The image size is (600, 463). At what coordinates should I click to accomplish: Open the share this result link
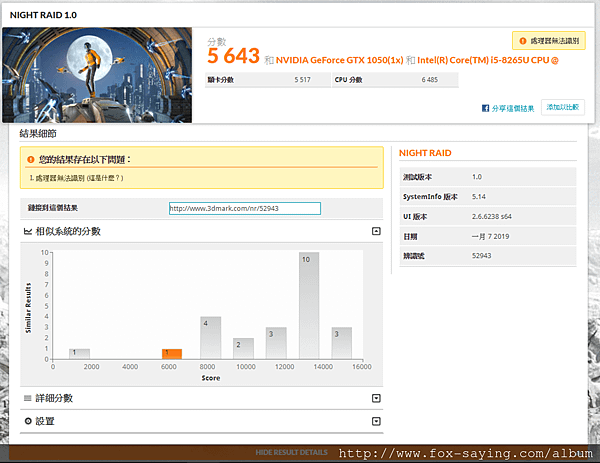tap(513, 108)
